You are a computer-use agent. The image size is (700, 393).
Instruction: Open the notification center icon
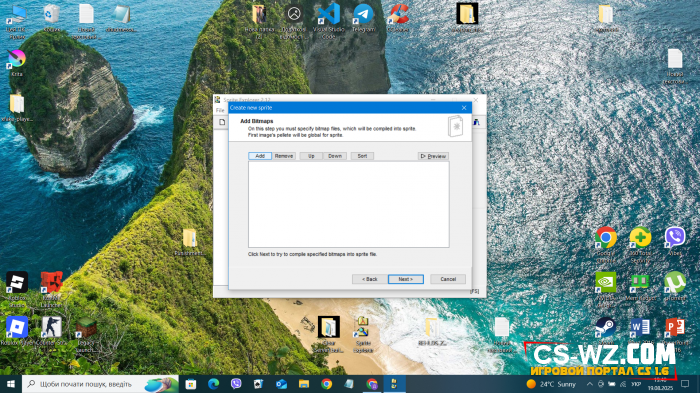click(x=685, y=384)
